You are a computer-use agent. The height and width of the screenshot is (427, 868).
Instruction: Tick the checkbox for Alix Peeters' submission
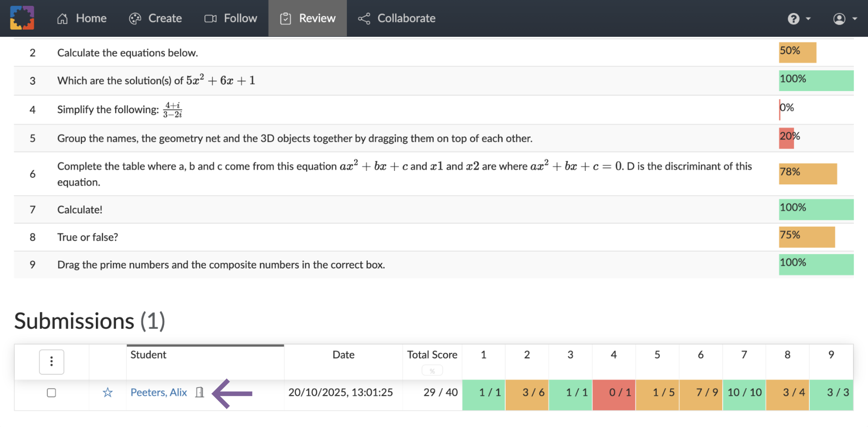point(51,393)
